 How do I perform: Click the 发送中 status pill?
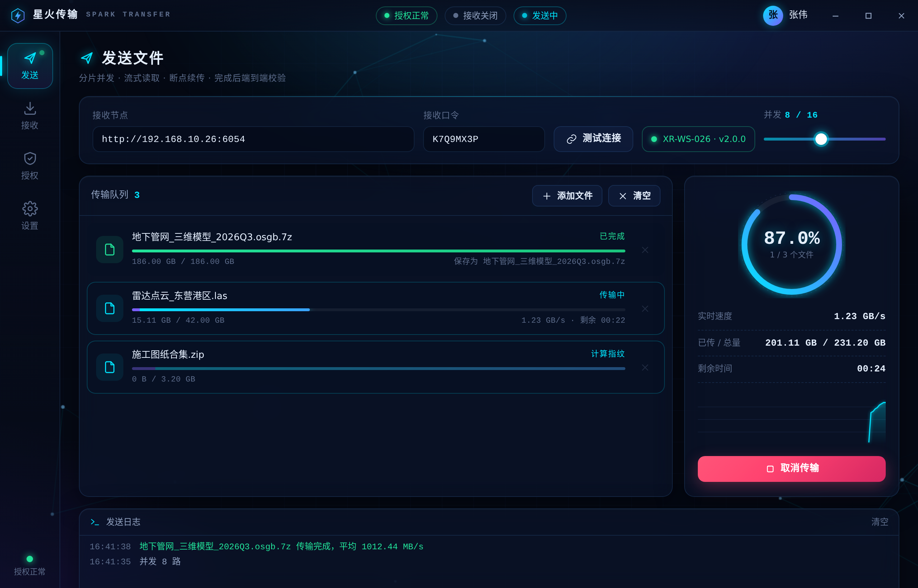coord(540,16)
